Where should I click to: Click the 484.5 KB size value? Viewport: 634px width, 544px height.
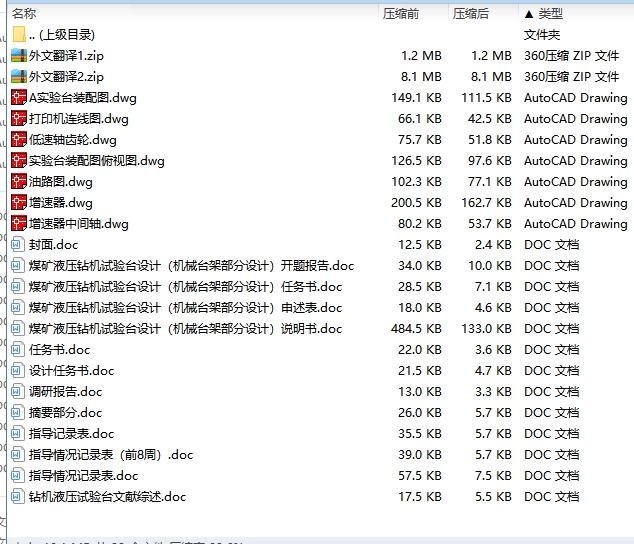[416, 329]
